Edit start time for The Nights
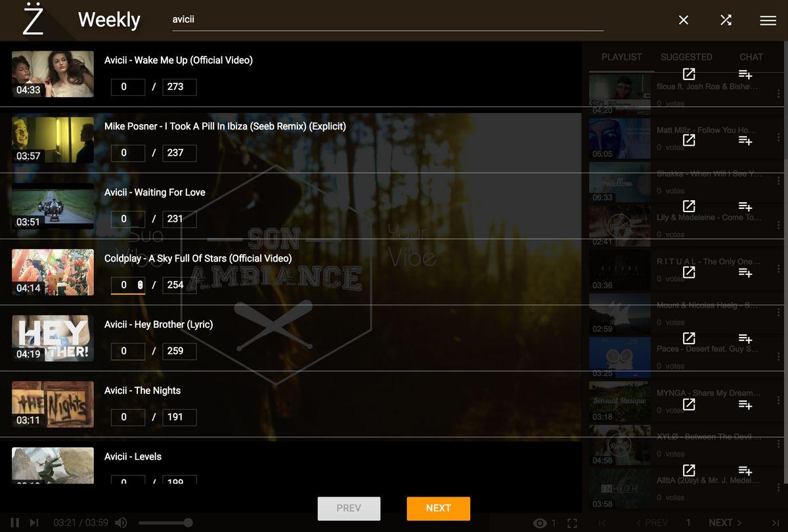Image resolution: width=788 pixels, height=532 pixels. pos(128,417)
